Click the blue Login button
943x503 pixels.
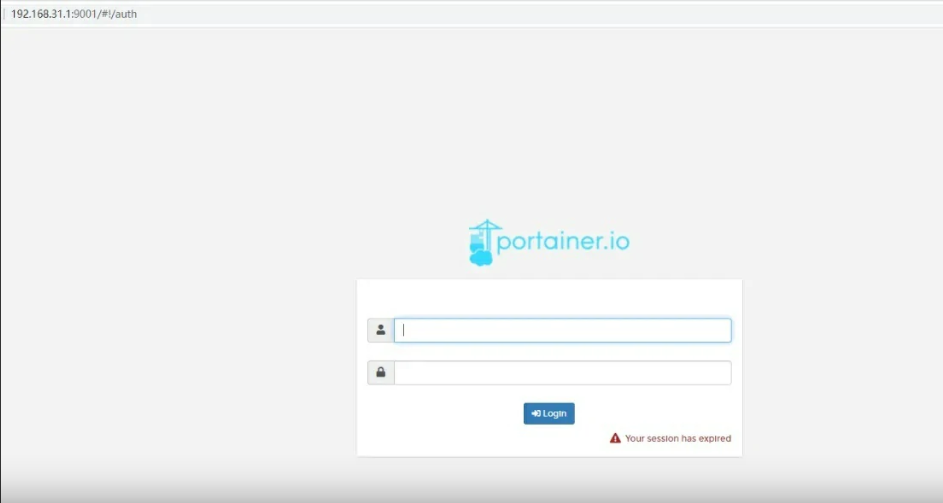coord(549,413)
